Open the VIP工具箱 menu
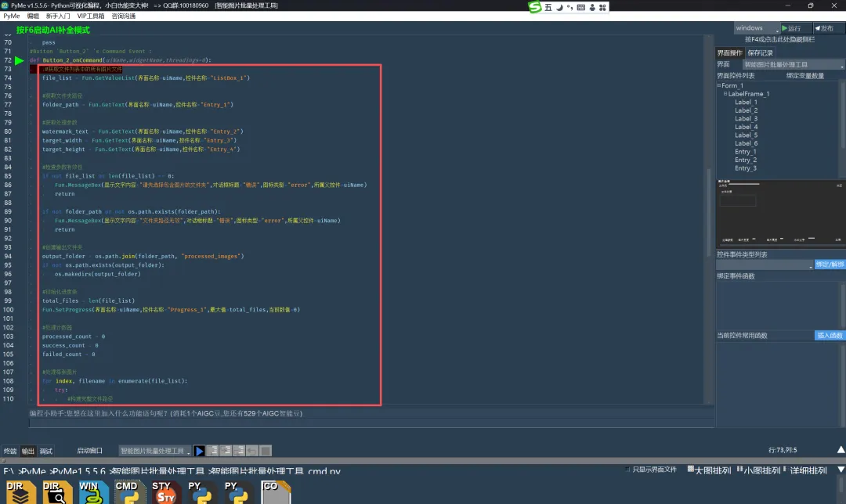Screen dimensions: 846x504 point(91,16)
